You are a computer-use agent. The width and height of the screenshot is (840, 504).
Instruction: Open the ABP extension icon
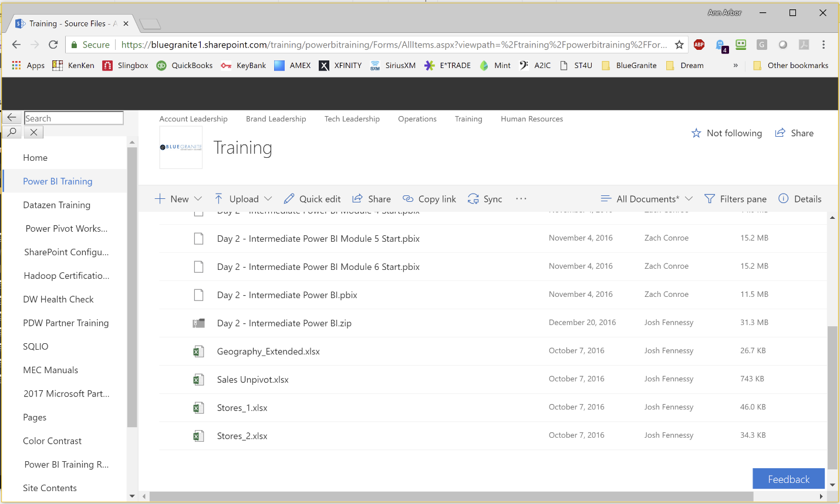[699, 45]
